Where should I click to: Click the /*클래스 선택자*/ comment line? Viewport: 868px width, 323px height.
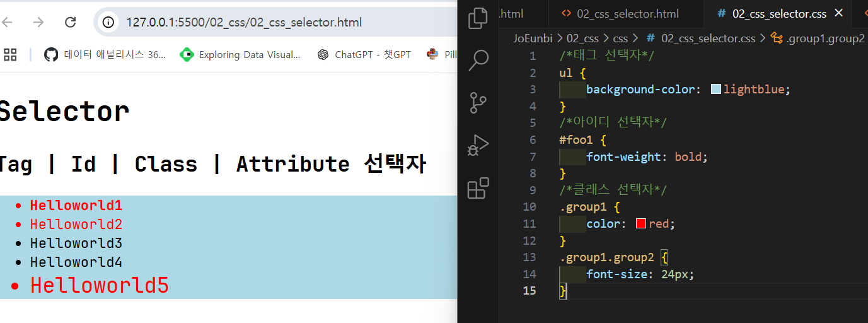point(613,190)
